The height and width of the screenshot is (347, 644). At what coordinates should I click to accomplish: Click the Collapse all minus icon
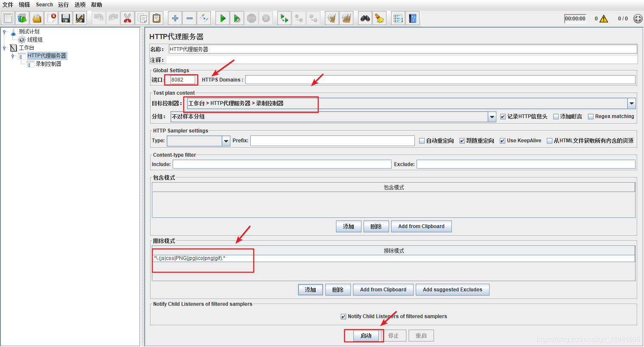pos(190,18)
